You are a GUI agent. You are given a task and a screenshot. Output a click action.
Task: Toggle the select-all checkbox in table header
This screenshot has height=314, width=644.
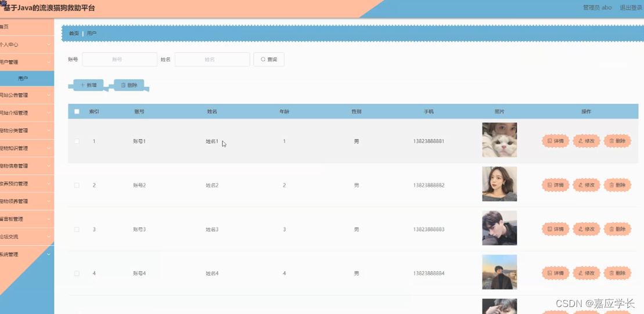pos(77,111)
